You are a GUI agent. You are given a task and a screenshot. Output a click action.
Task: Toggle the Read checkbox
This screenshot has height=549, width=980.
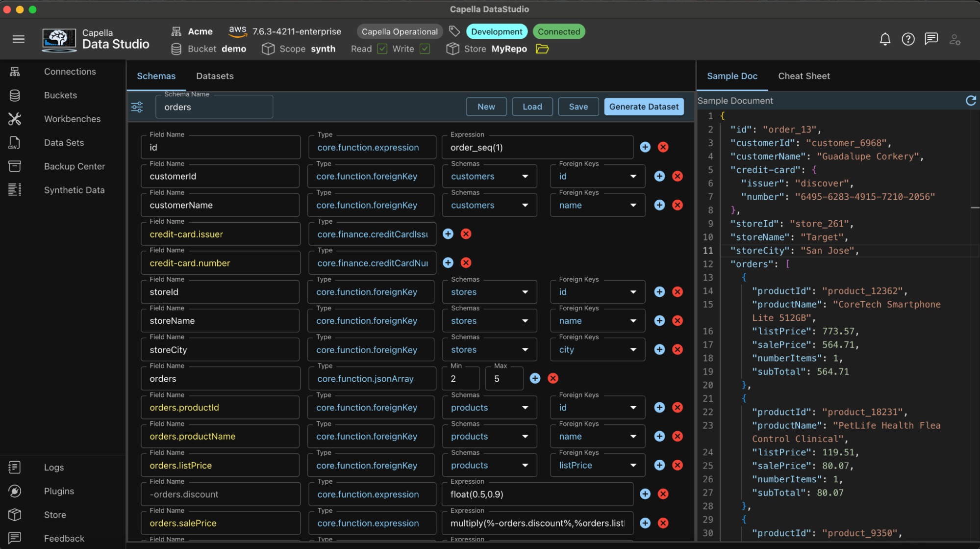click(x=382, y=49)
